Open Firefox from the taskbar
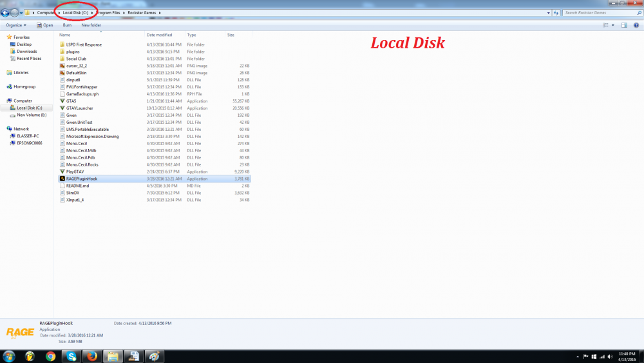Screen dimensions: 644x363 [x=92, y=356]
